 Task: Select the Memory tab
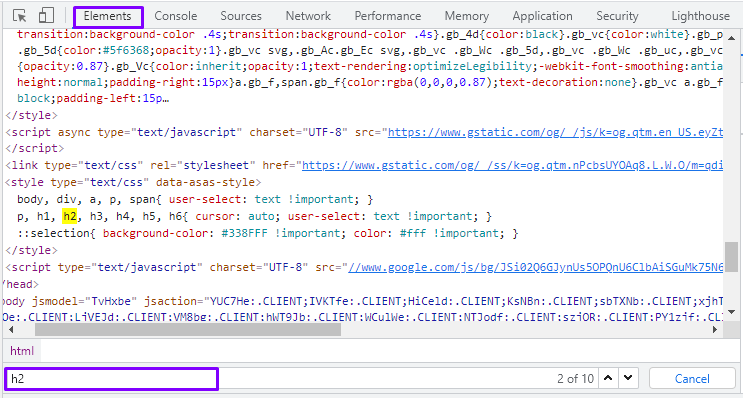click(x=467, y=16)
